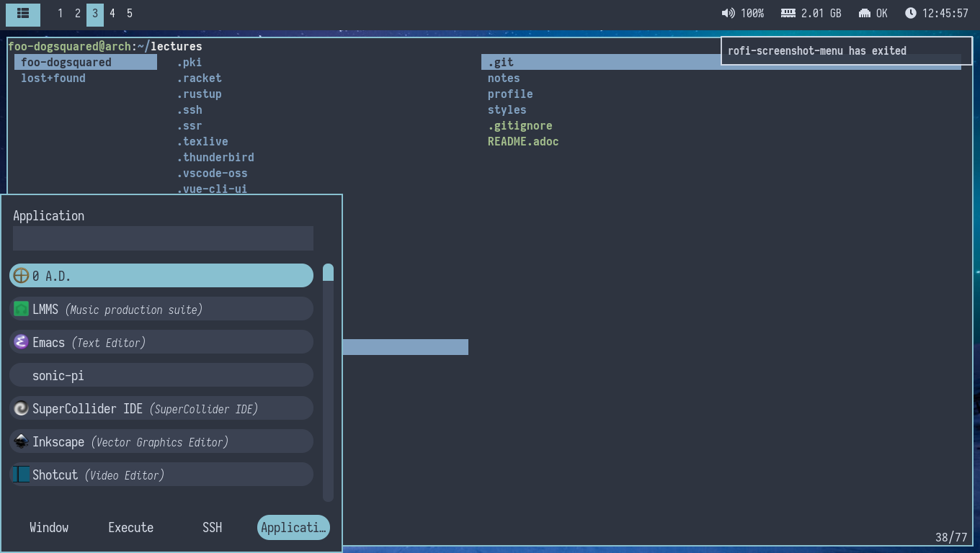Image resolution: width=980 pixels, height=553 pixels.
Task: Select the .pki folder
Action: (189, 62)
